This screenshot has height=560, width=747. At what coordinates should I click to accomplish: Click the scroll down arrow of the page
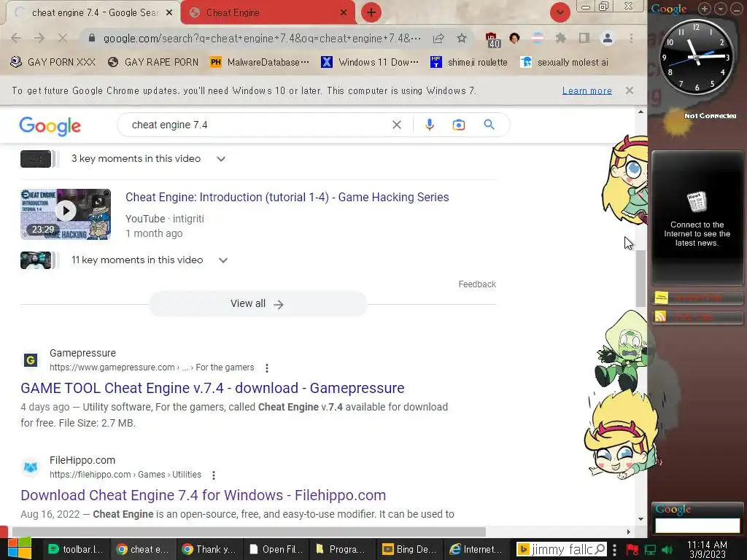coord(640,519)
